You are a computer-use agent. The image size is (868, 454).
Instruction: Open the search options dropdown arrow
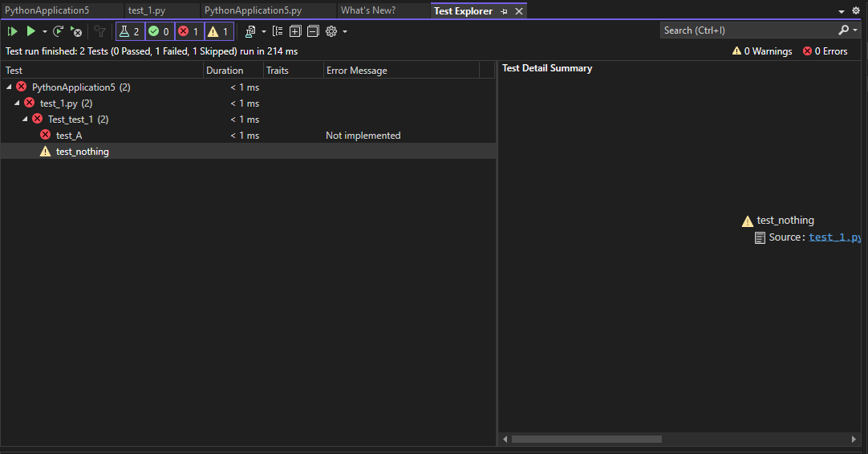click(855, 30)
